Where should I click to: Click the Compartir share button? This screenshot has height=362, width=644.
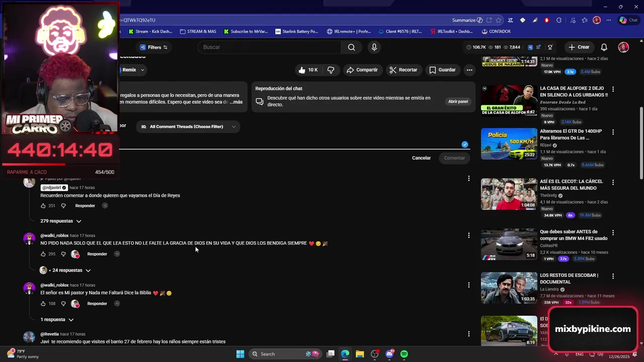[x=362, y=70]
